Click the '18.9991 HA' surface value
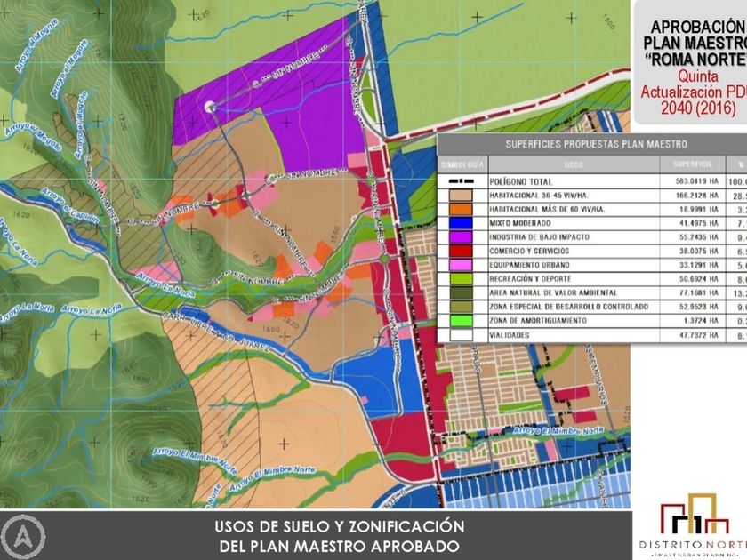Viewport: 747px width, 560px height. click(x=698, y=209)
